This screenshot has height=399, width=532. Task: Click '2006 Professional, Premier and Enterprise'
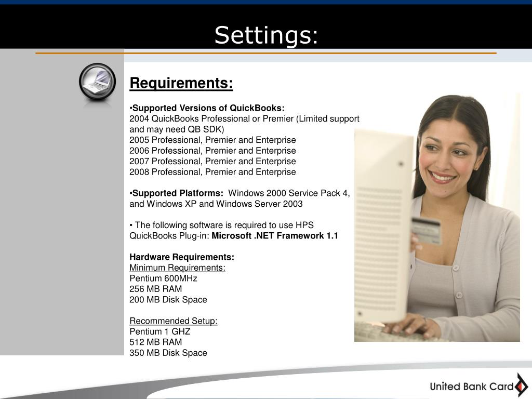(x=212, y=151)
